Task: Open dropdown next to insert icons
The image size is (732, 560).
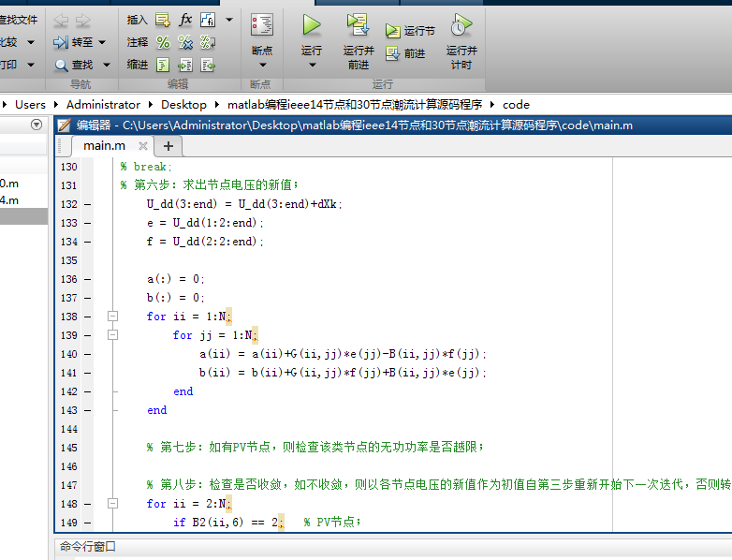Action: tap(229, 20)
